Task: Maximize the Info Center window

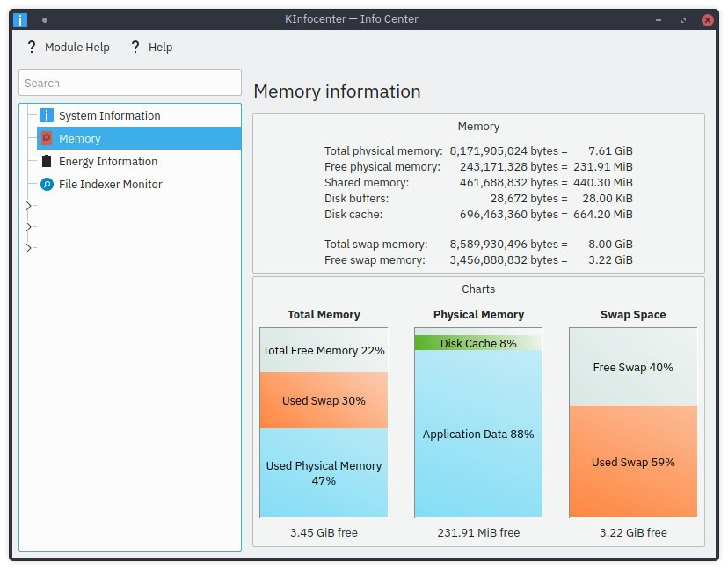Action: point(683,20)
